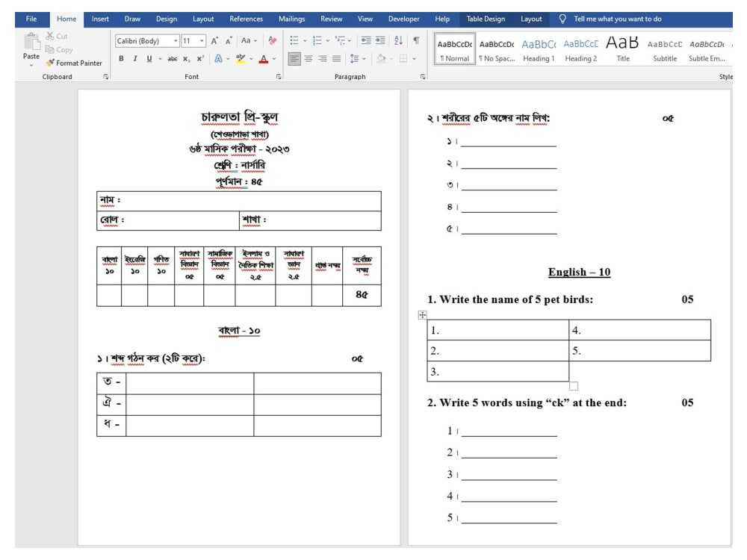Expand the bullets list dropdown
747x560 pixels.
pos(305,41)
